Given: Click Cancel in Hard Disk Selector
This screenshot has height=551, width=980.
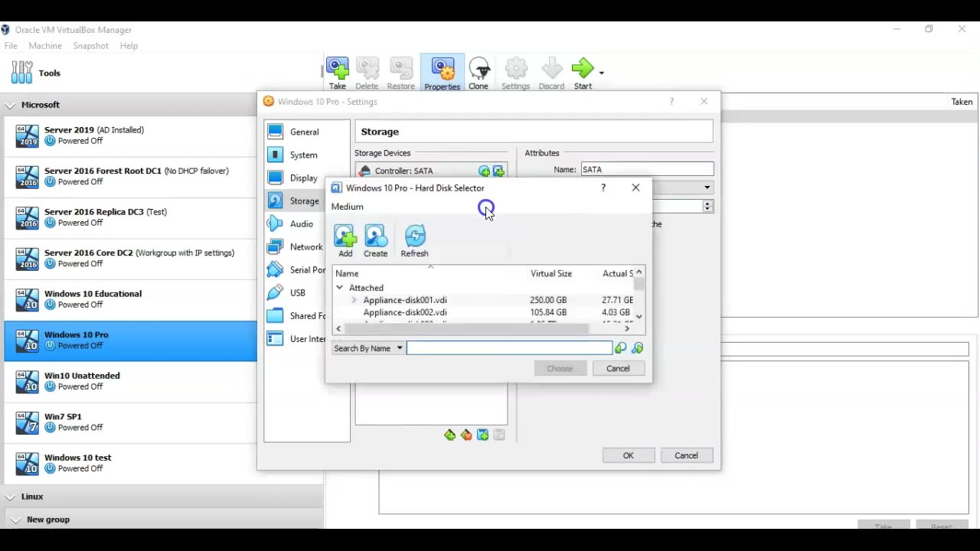Looking at the screenshot, I should pos(618,368).
